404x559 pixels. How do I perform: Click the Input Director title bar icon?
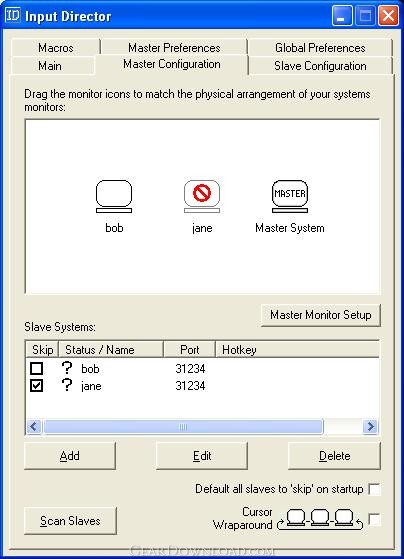point(13,16)
